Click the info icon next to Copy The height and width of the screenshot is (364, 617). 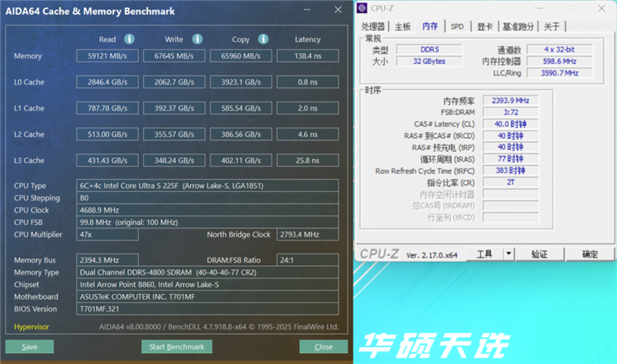[x=263, y=39]
